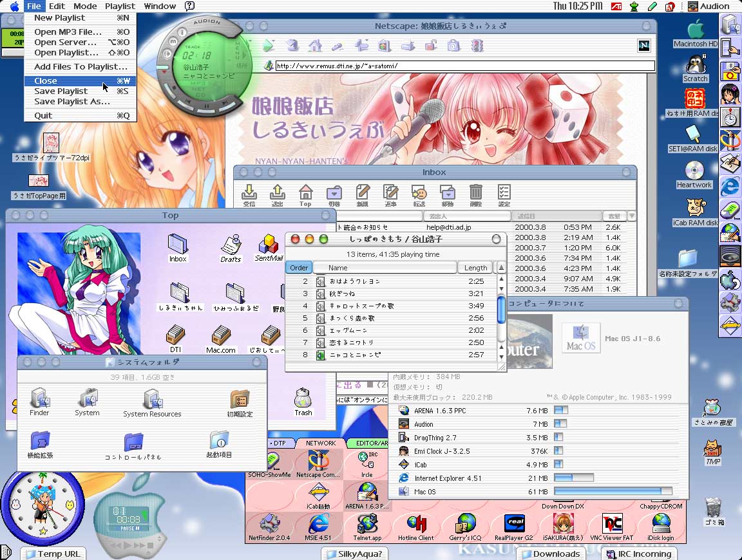Click the Finder icon in system folder window
The height and width of the screenshot is (560, 742).
(x=40, y=398)
